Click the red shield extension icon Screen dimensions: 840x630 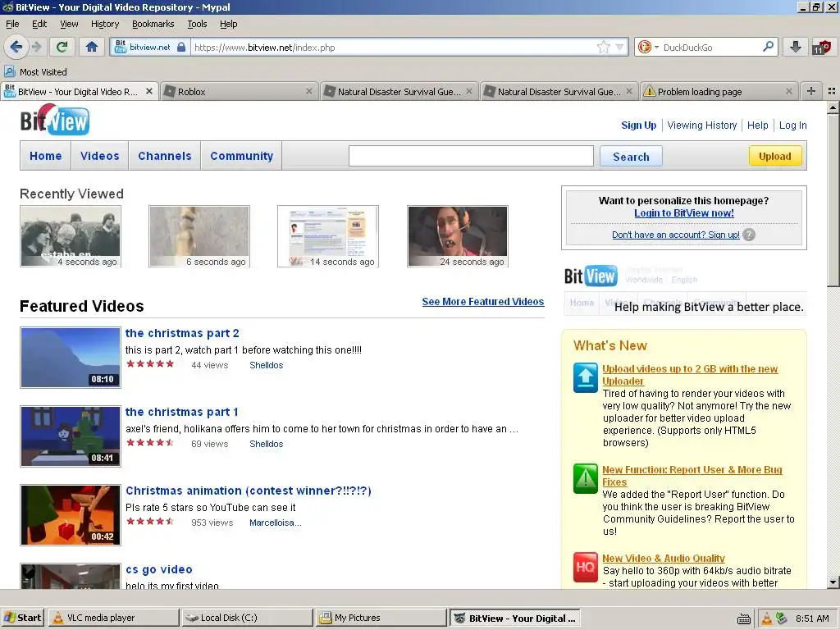pos(822,47)
